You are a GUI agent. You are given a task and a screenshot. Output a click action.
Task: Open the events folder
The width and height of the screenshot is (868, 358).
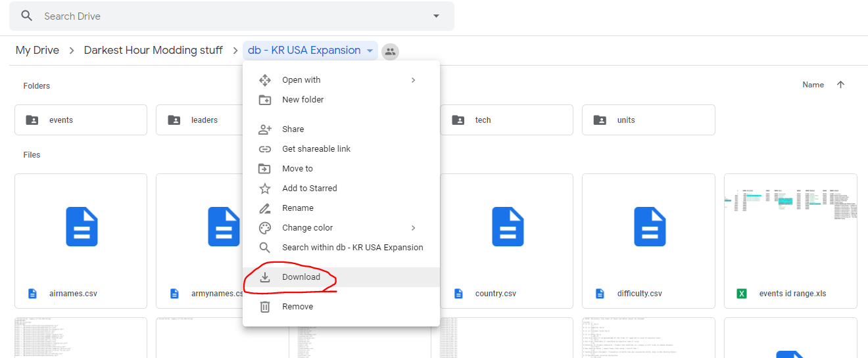[81, 120]
